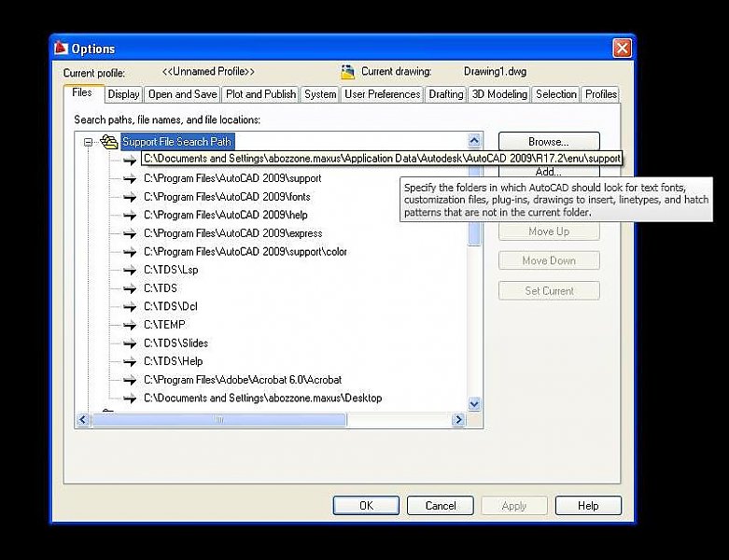729x560 pixels.
Task: Click arrow icon beside AutoCAD 2009\support path
Action: click(129, 178)
